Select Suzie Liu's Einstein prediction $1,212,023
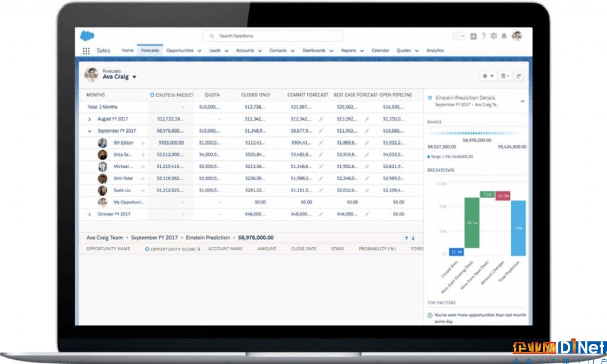The image size is (607, 364). (x=170, y=190)
